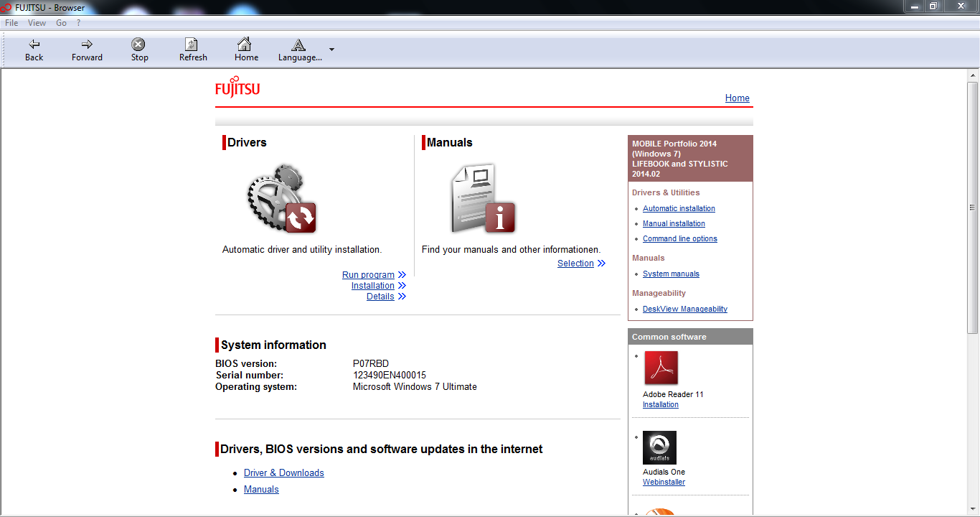Click the BIOS version value P07RBD
The image size is (980, 517).
click(371, 363)
